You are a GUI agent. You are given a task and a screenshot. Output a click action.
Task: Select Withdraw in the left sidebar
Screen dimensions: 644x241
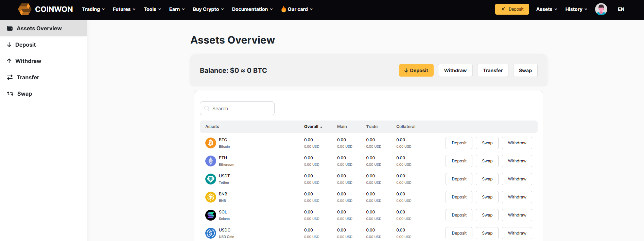28,61
